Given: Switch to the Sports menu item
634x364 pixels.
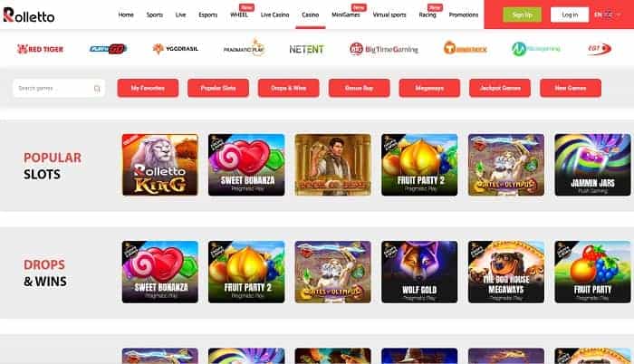Looking at the screenshot, I should (155, 15).
